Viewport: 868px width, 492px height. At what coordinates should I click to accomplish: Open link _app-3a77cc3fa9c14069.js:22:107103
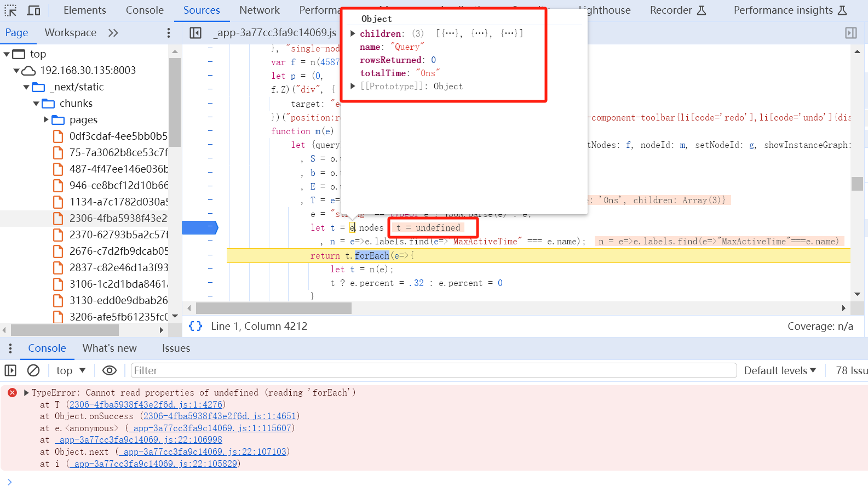pyautogui.click(x=203, y=452)
